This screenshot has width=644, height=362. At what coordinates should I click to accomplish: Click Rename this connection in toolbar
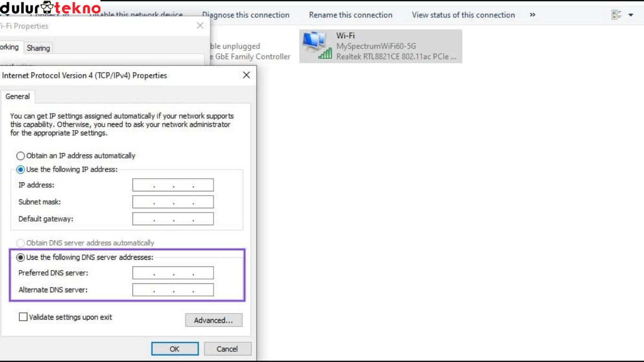click(x=351, y=15)
